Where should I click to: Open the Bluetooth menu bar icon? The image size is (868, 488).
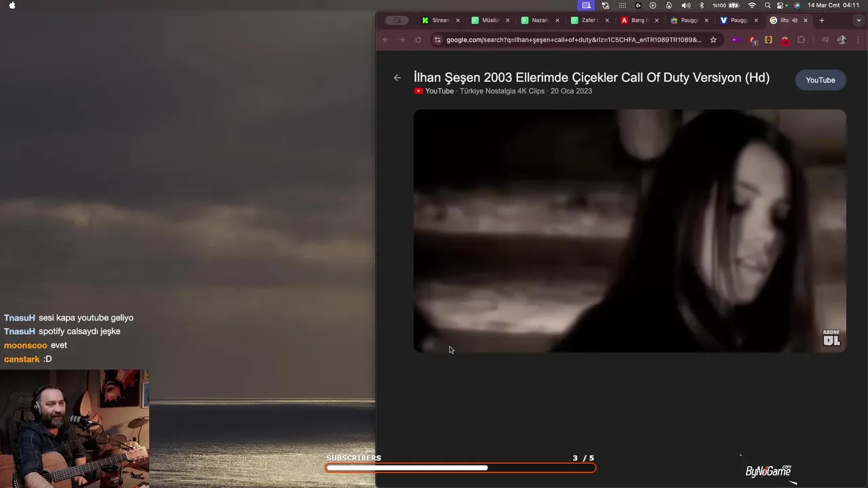pyautogui.click(x=702, y=5)
